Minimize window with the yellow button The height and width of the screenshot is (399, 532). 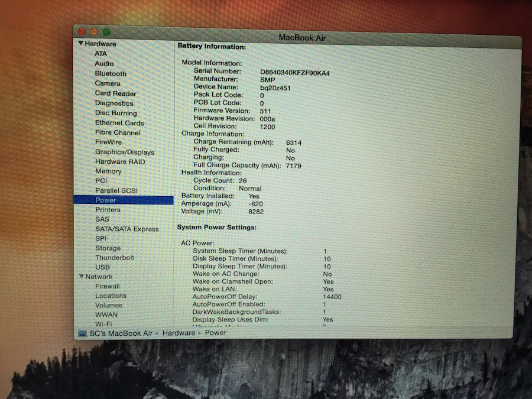(x=95, y=32)
